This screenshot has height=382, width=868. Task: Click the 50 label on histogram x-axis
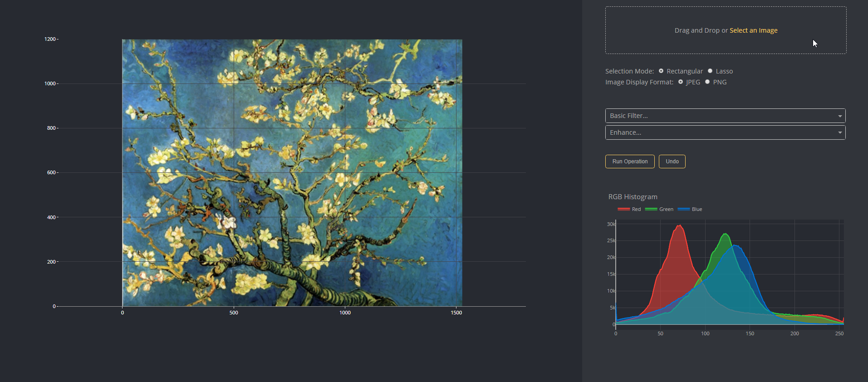click(x=661, y=333)
